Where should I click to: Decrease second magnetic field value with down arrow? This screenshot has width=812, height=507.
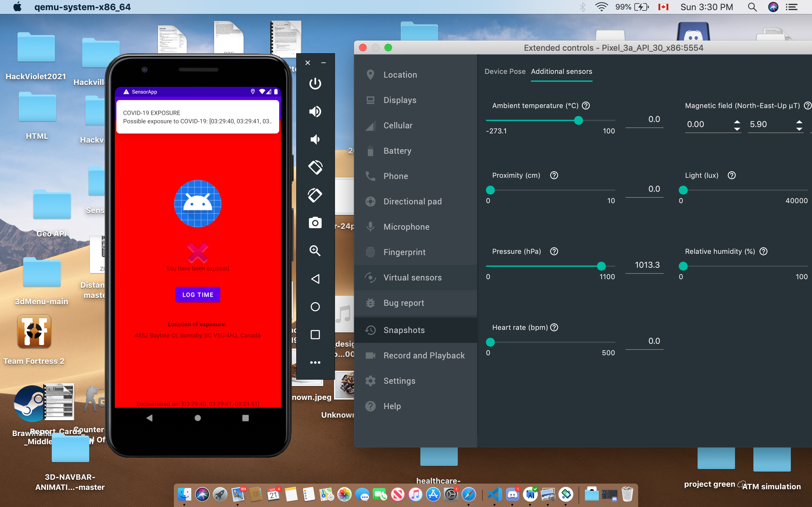coord(799,129)
